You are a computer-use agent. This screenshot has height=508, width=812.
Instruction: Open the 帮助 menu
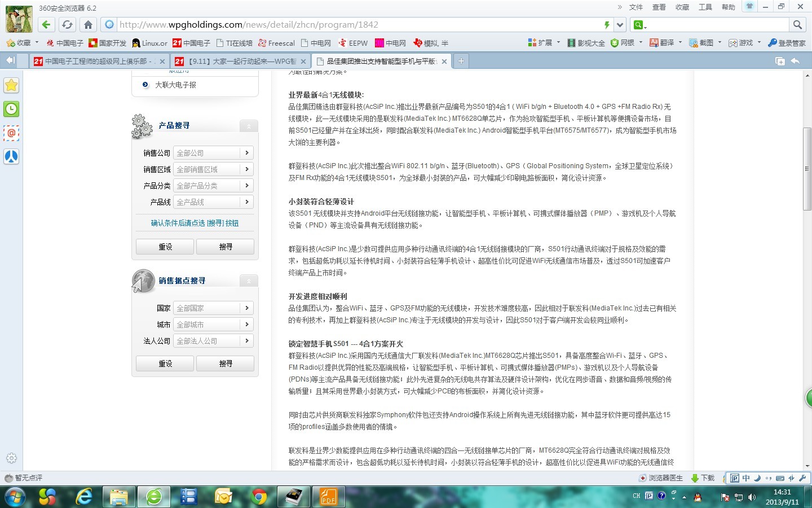pyautogui.click(x=729, y=7)
